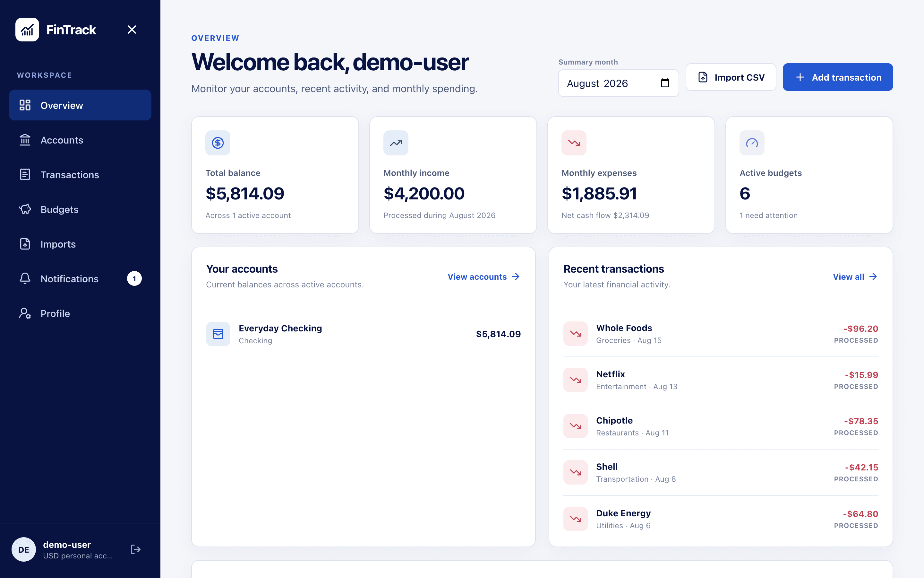Click the Welcome back, demo-user heading
Image resolution: width=924 pixels, height=578 pixels.
[330, 62]
